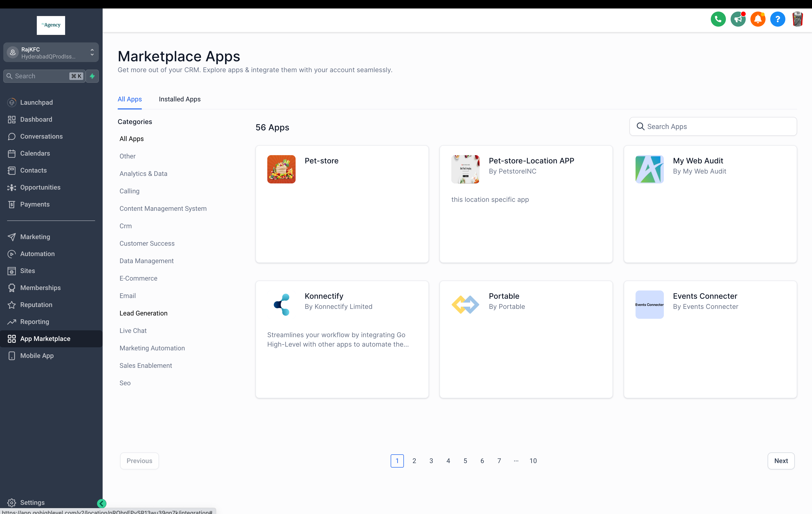
Task: Select the Seo category
Action: pyautogui.click(x=125, y=383)
